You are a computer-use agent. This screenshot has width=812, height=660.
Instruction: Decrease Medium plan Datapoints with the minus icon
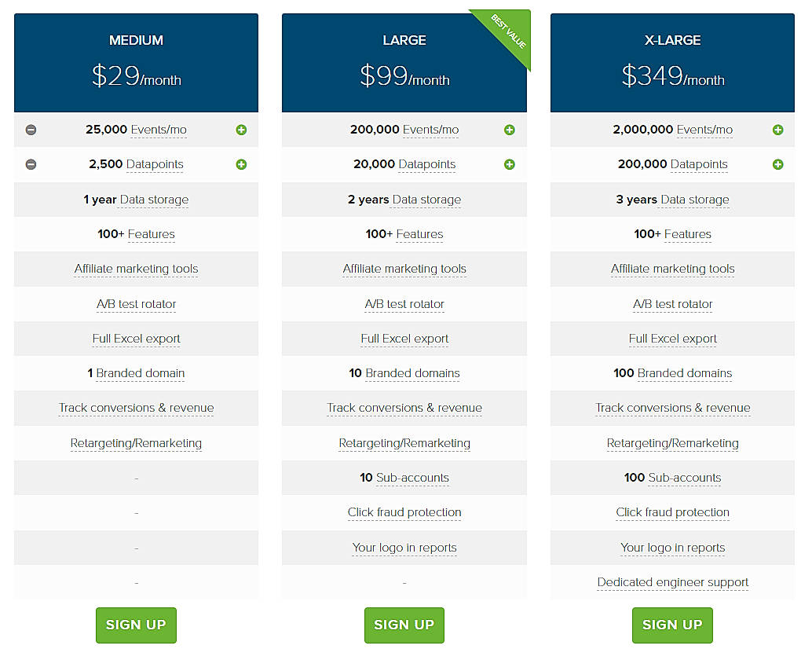pos(31,164)
